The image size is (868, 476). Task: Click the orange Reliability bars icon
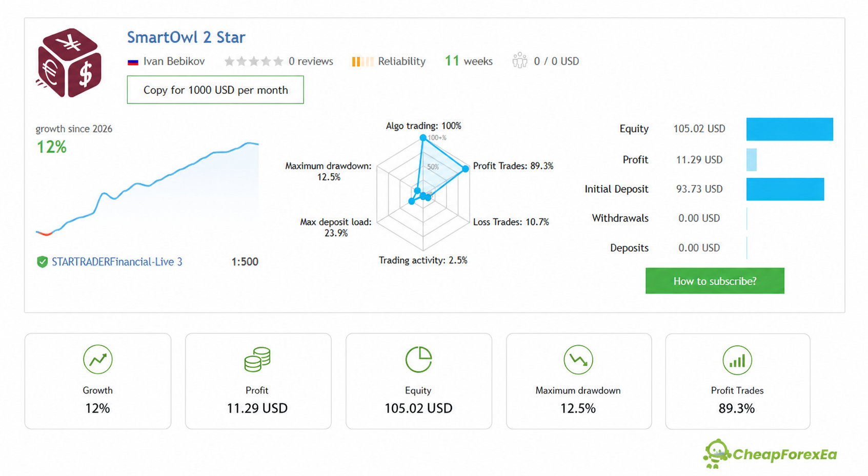click(362, 61)
